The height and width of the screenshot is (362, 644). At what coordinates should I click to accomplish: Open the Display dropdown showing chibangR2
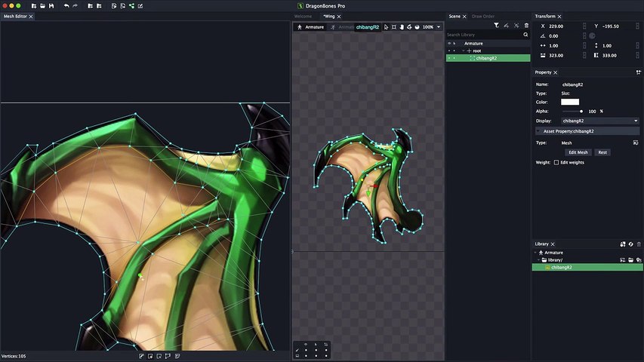coord(599,121)
